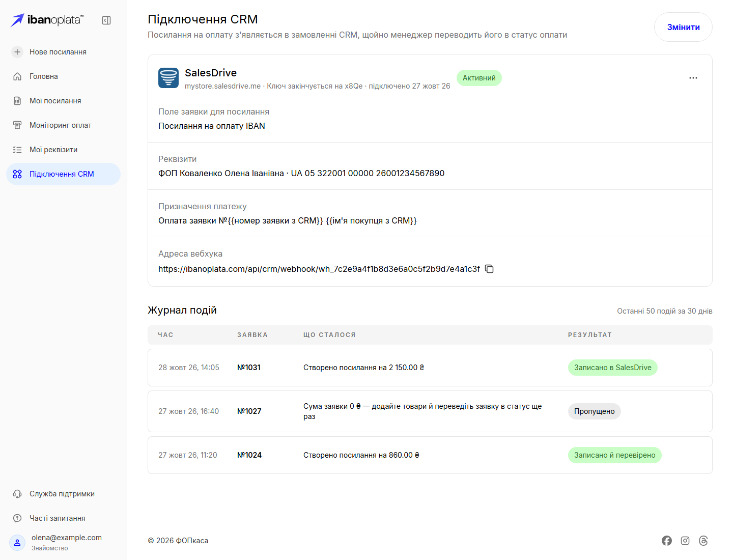Click the Змінити button
This screenshot has width=733, height=560.
pos(683,27)
